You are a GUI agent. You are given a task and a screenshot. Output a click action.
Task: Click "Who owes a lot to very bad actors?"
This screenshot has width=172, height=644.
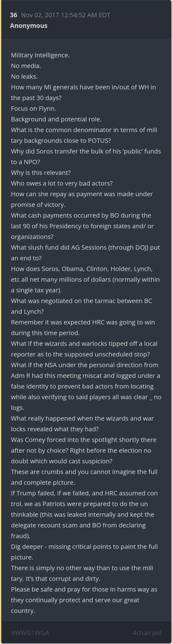pos(62,183)
